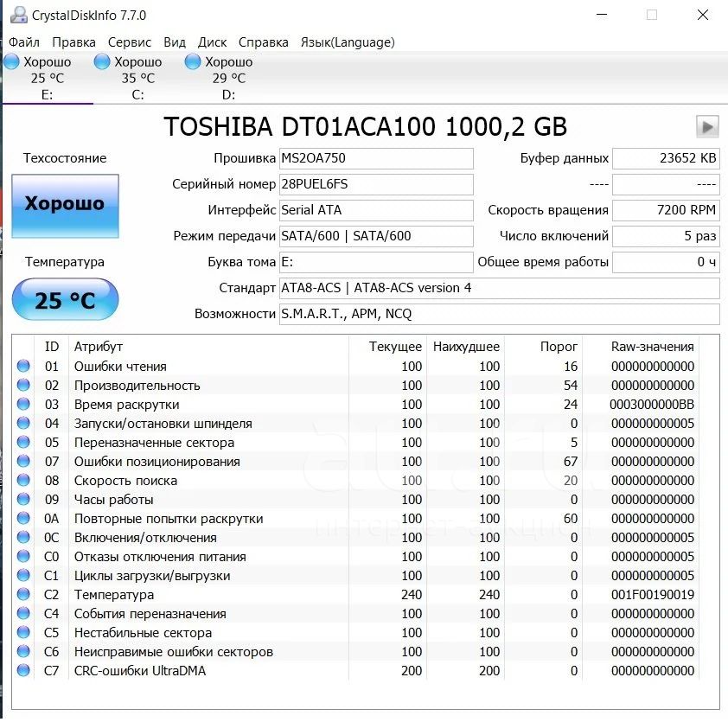Open the Диск menu

pos(212,42)
